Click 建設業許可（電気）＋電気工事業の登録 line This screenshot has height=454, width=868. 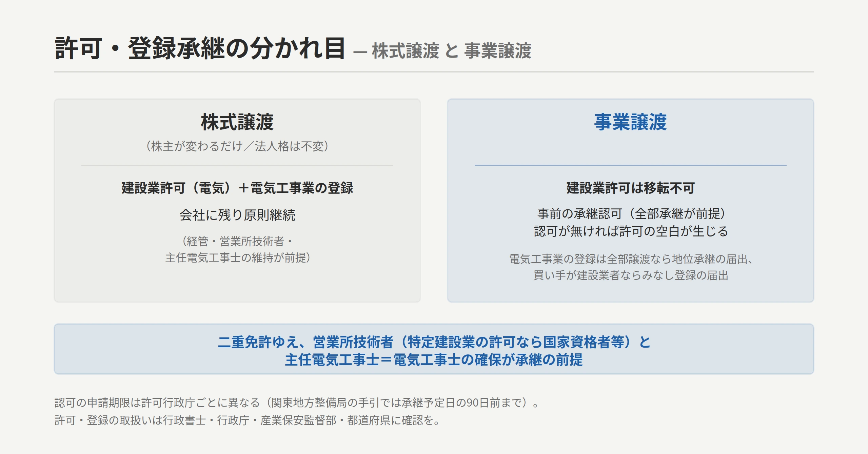[x=237, y=188]
